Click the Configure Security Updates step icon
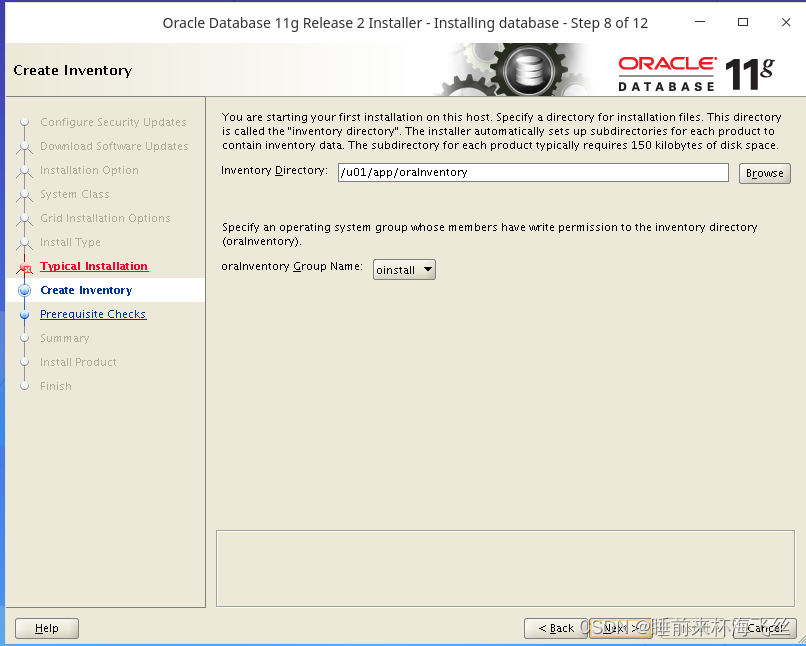 [x=24, y=121]
